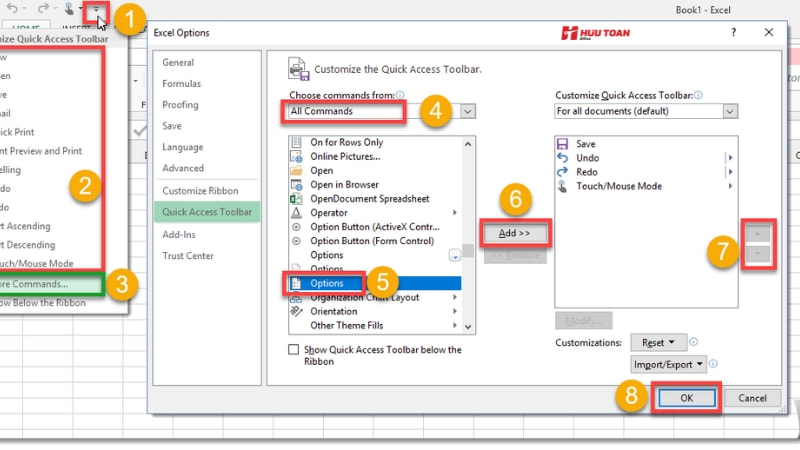
Task: Click the Modify... button
Action: [583, 321]
